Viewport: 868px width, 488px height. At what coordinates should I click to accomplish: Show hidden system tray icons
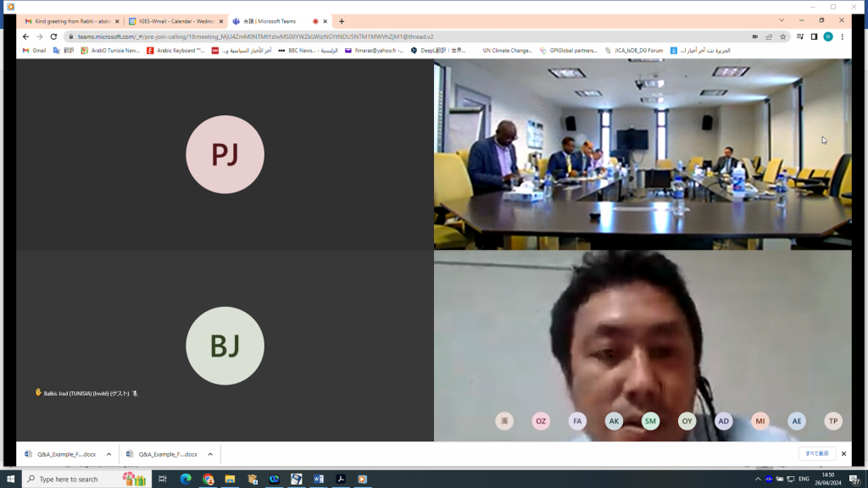point(758,480)
